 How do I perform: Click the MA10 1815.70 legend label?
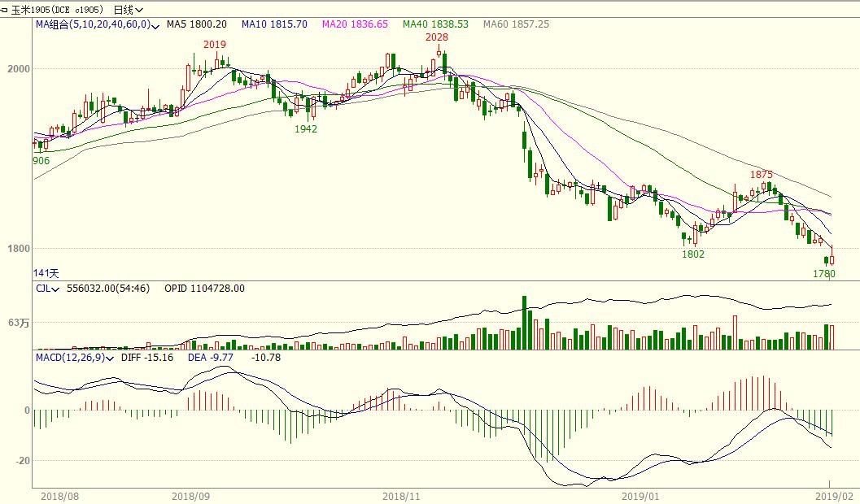[274, 24]
